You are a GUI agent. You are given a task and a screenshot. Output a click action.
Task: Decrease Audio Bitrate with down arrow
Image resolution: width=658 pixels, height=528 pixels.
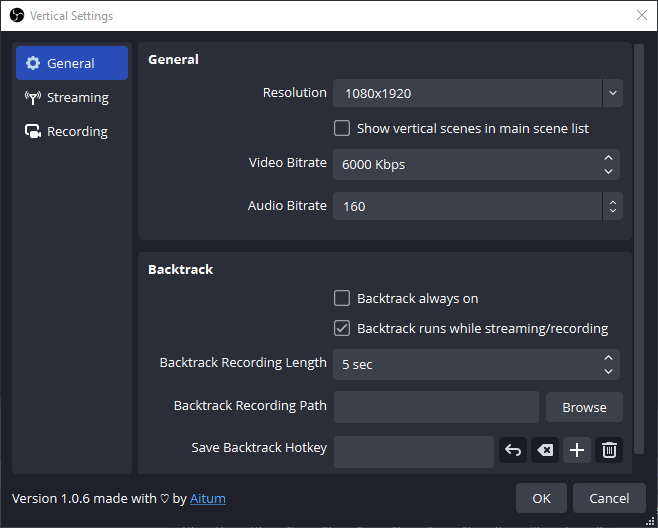point(611,212)
